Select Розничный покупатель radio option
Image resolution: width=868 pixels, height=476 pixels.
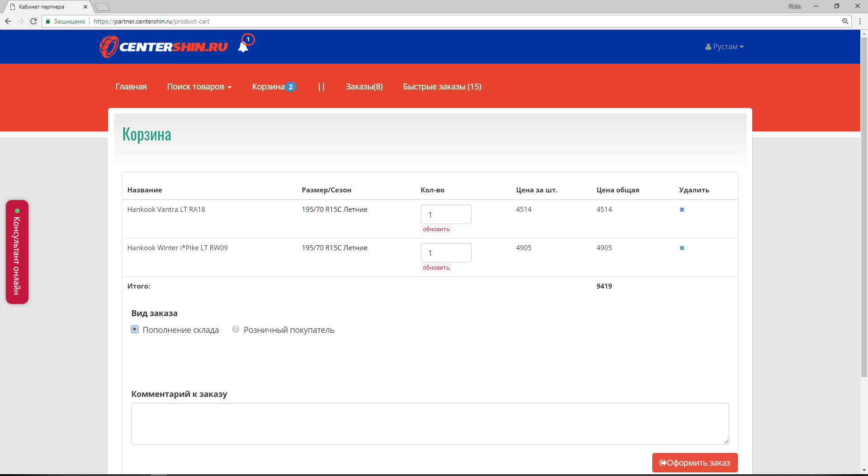coord(236,329)
